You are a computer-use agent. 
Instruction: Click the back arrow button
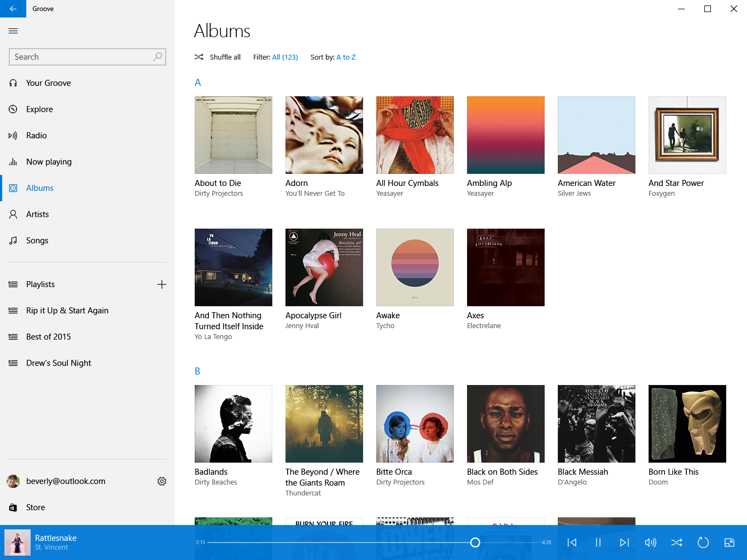click(x=13, y=9)
